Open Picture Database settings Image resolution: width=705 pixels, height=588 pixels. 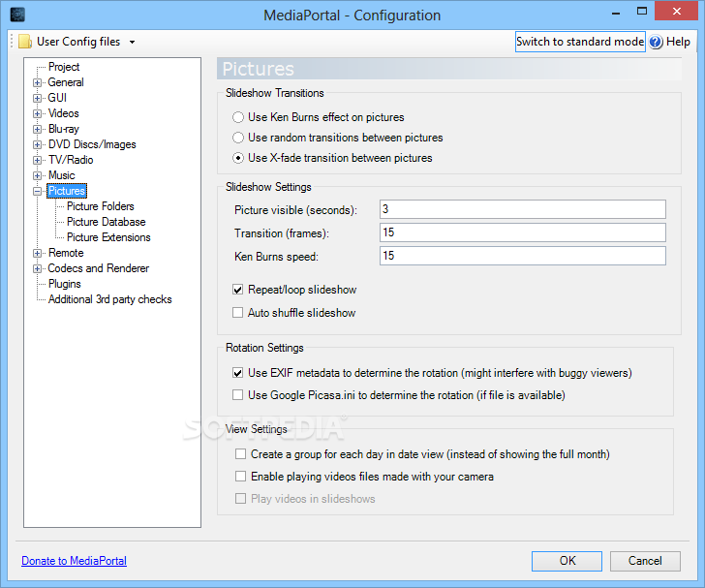tap(107, 222)
